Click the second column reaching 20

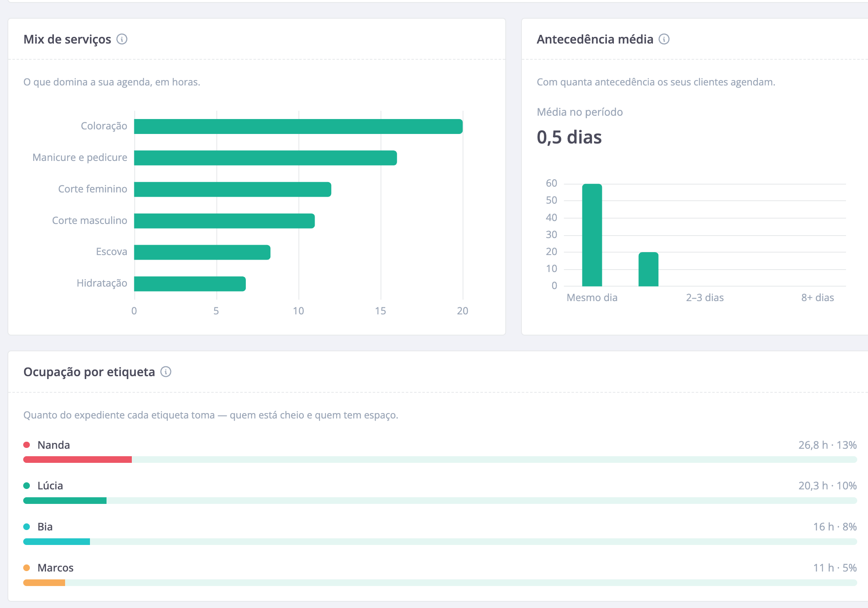[648, 269]
